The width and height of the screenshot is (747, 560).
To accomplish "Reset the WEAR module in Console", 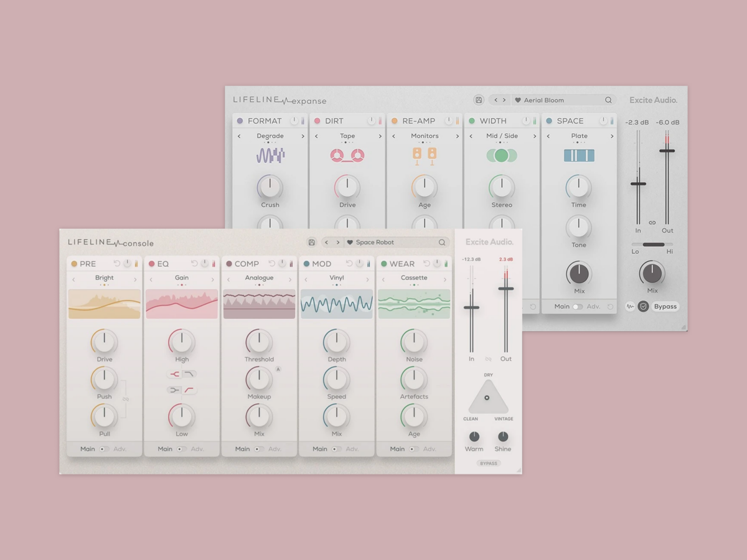I will (426, 264).
